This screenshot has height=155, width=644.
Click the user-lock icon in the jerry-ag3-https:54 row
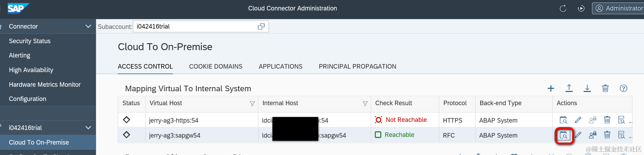(593, 120)
